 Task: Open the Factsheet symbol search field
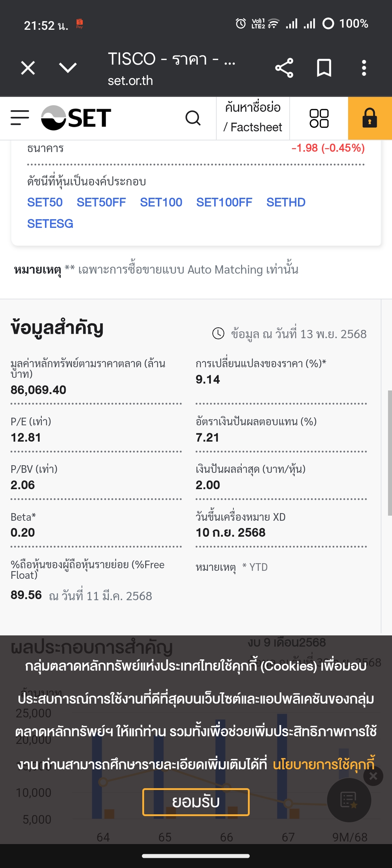click(253, 117)
